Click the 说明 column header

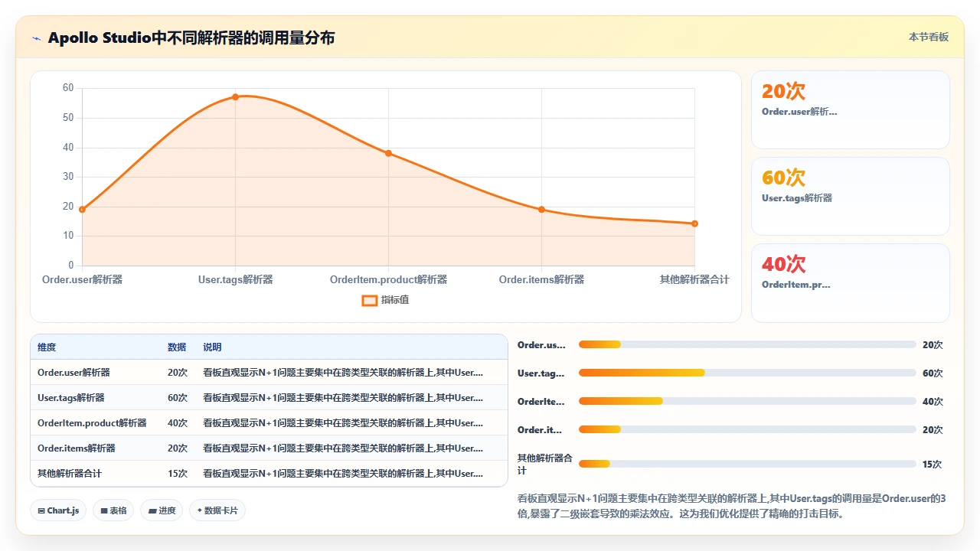212,347
